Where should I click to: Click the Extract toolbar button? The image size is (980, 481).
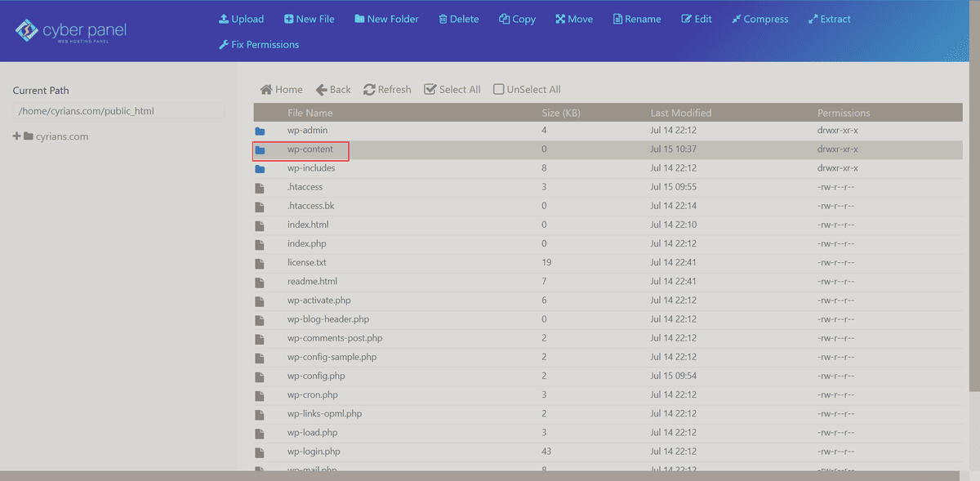coord(829,19)
